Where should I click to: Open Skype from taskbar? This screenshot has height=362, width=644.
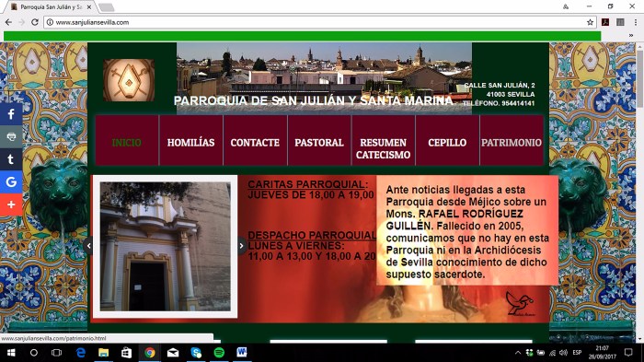click(196, 353)
